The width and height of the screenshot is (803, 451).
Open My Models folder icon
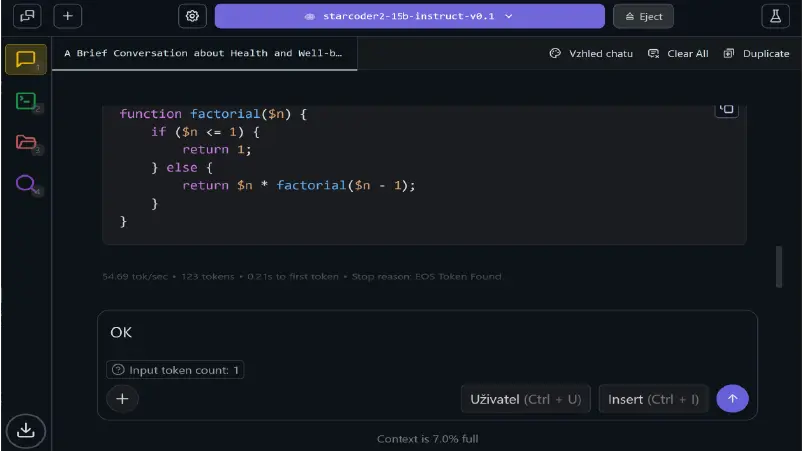click(x=26, y=142)
